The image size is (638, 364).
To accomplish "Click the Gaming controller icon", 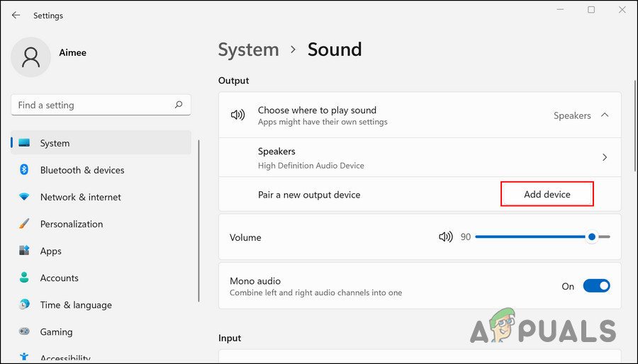I will pos(24,331).
